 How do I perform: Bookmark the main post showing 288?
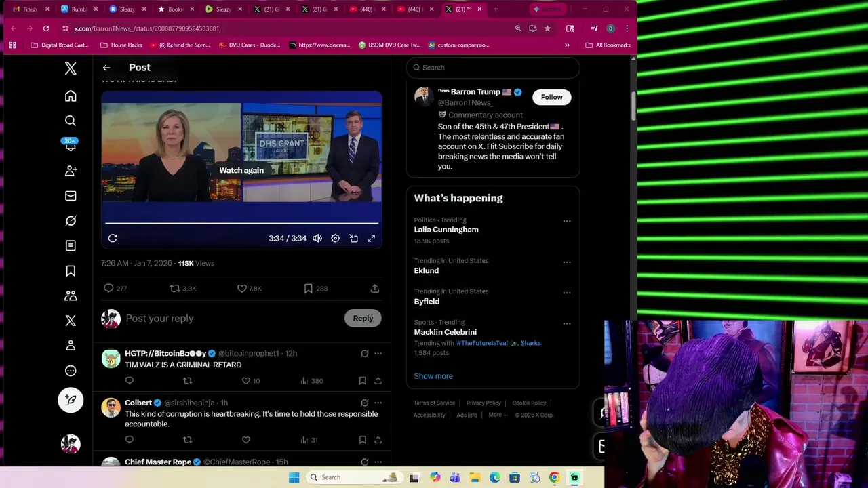315,289
